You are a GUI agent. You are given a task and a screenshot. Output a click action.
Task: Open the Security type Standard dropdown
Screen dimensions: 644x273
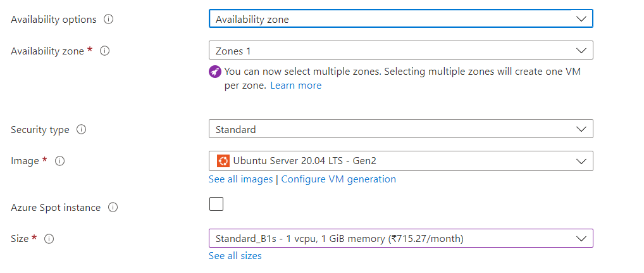click(401, 129)
